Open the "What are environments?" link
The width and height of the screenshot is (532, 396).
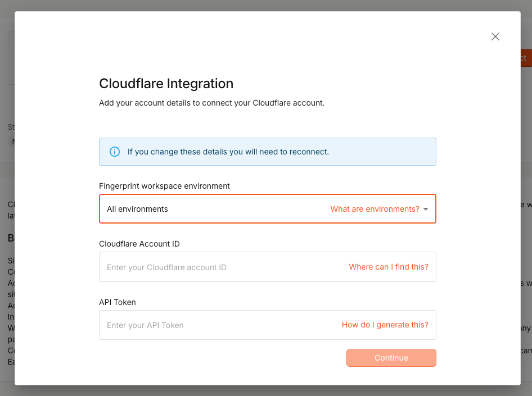[375, 208]
